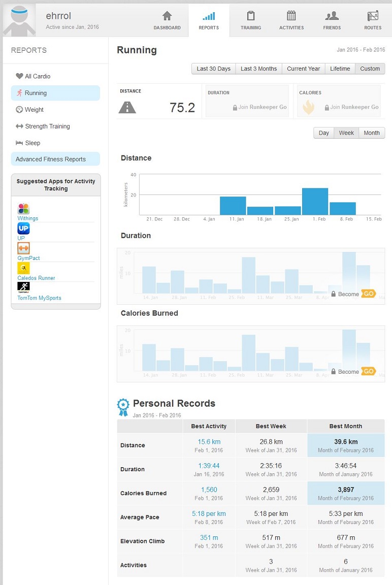The height and width of the screenshot is (585, 392).
Task: Switch chart to Month view
Action: click(x=371, y=133)
